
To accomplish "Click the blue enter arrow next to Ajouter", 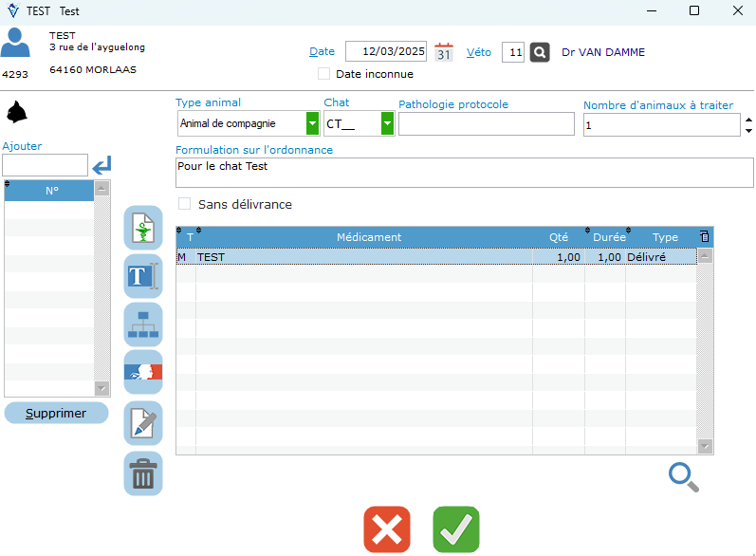I will 101,165.
